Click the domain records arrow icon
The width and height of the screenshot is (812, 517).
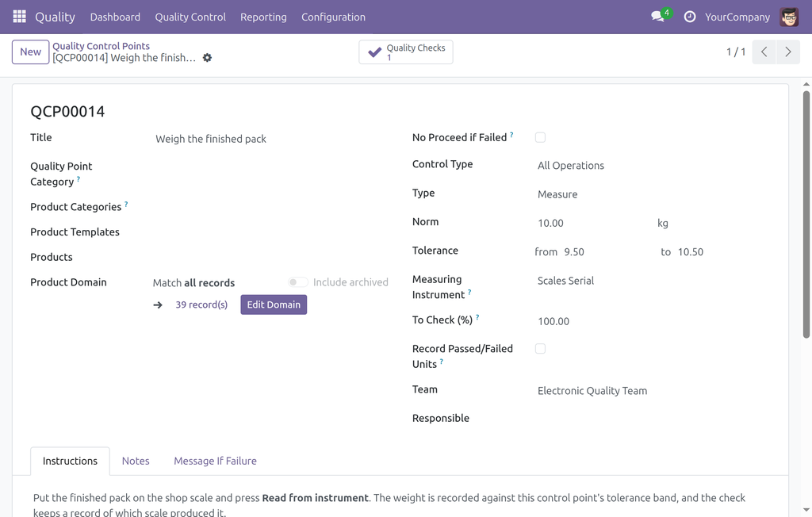click(x=158, y=304)
